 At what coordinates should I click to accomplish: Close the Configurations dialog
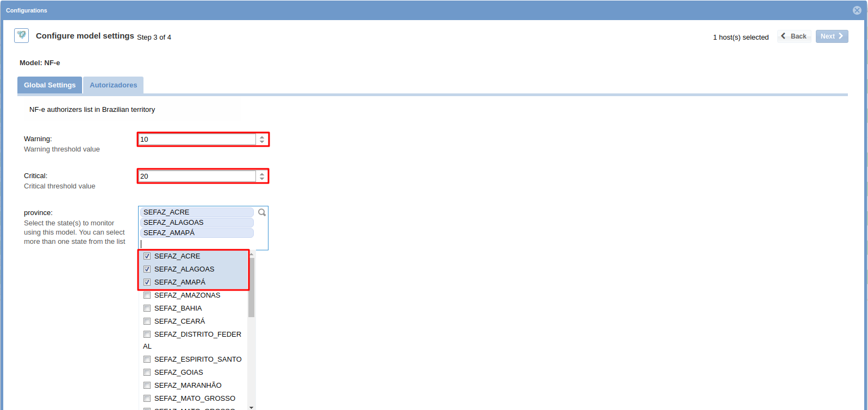click(x=857, y=10)
